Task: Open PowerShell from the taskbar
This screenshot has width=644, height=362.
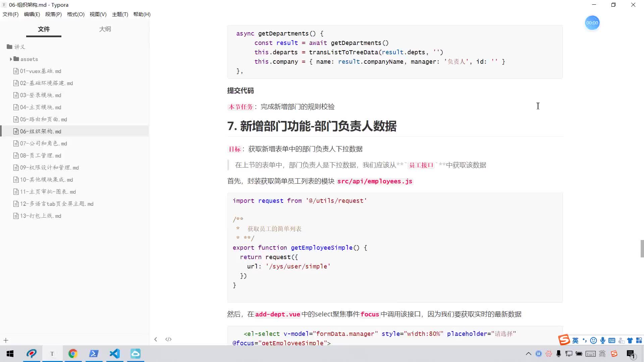Action: [x=94, y=354]
